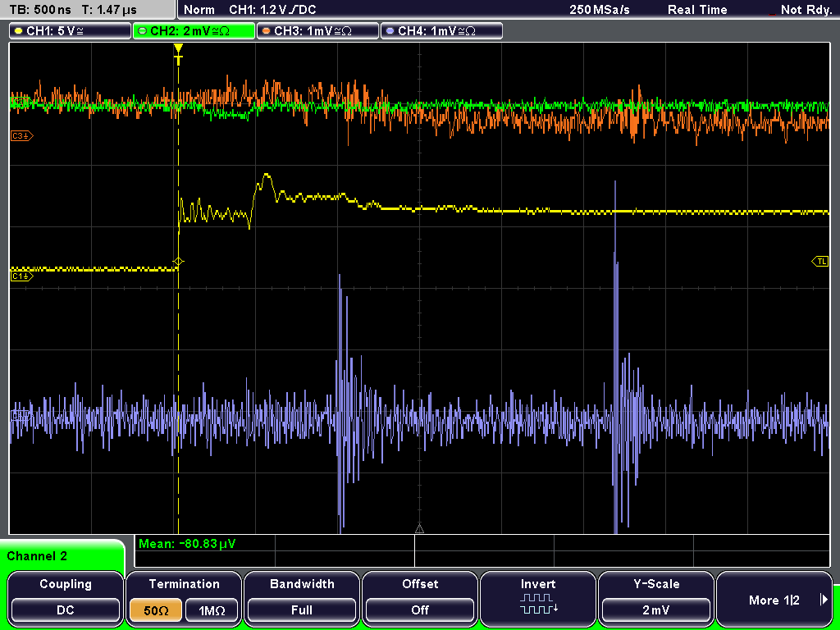Viewport: 840px width, 630px height.
Task: Select the CH3: 1 mV channel tab
Action: click(317, 31)
